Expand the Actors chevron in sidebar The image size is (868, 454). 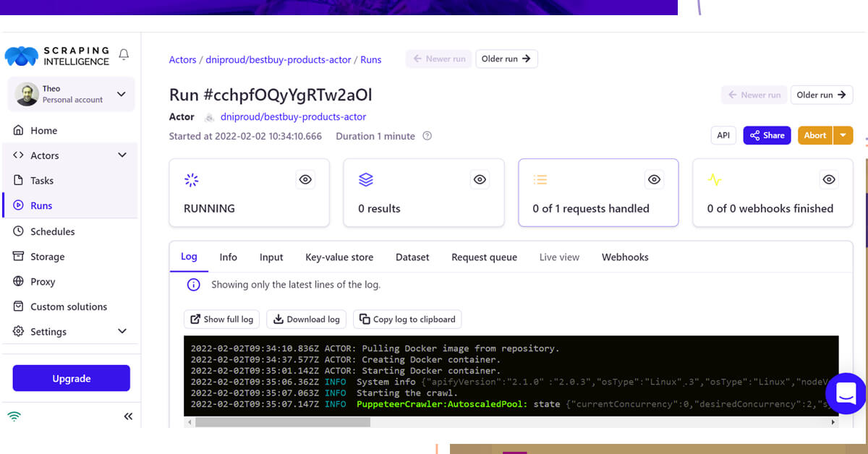pos(122,155)
